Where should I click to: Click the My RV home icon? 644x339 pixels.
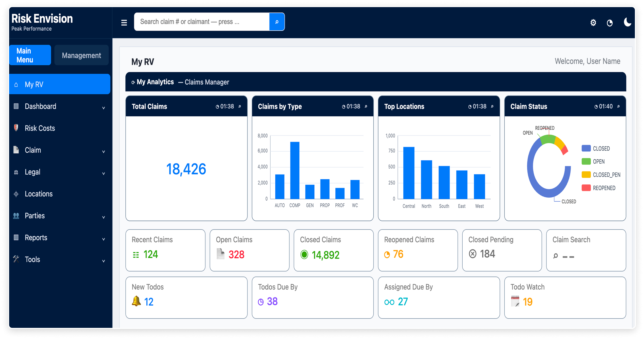(16, 84)
